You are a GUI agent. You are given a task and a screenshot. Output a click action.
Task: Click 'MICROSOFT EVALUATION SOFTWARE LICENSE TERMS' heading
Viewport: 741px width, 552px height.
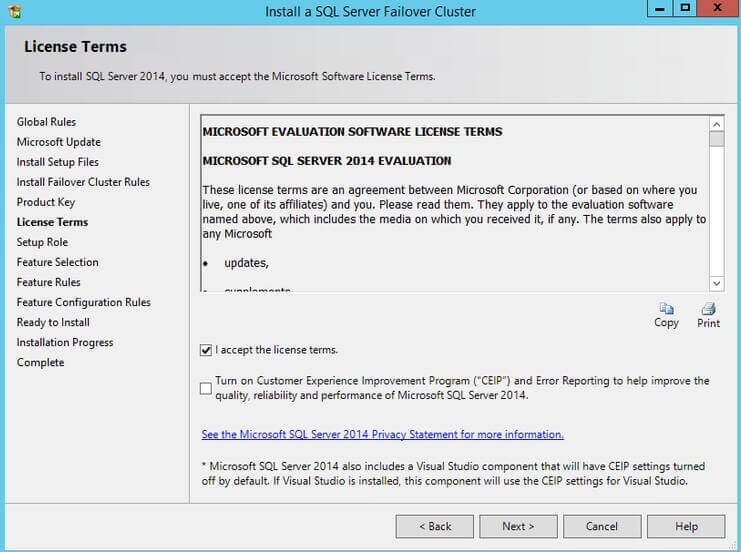coord(353,132)
